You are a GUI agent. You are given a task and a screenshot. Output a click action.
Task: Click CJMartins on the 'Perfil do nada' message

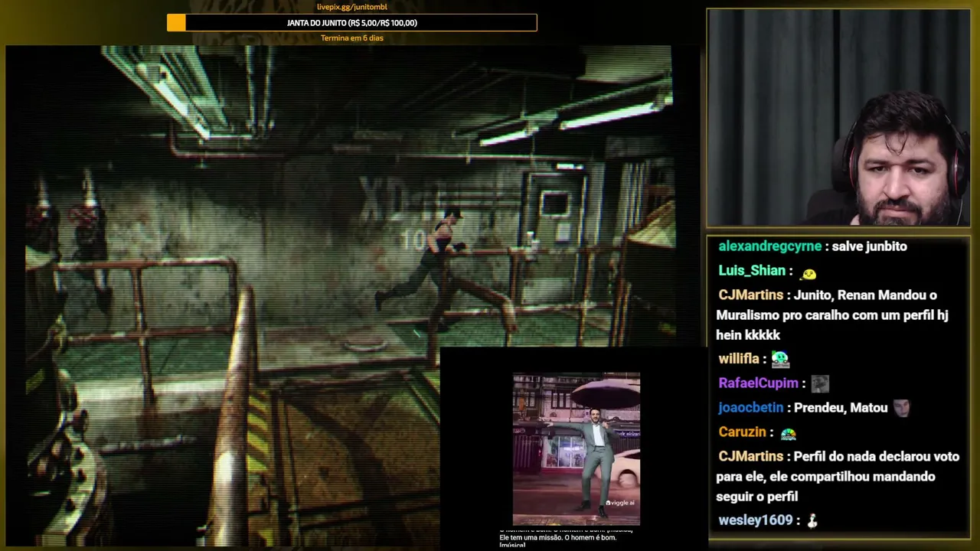pyautogui.click(x=750, y=457)
